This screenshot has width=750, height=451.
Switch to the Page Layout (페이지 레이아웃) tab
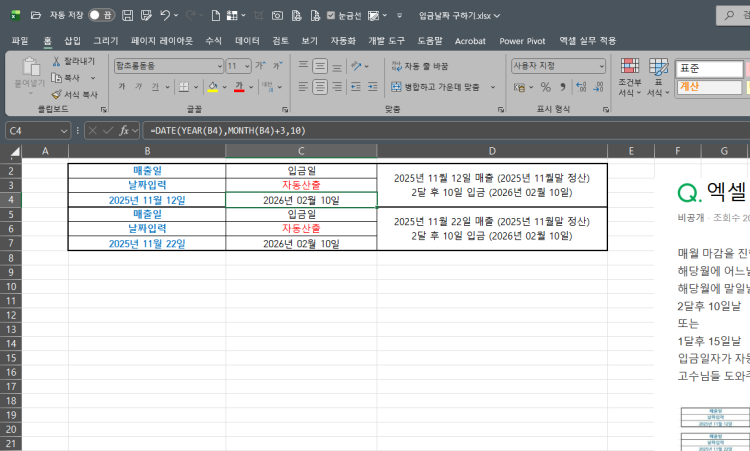[x=162, y=41]
